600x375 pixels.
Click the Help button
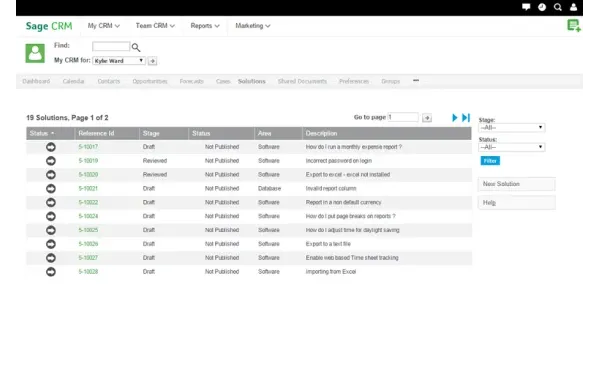point(517,203)
